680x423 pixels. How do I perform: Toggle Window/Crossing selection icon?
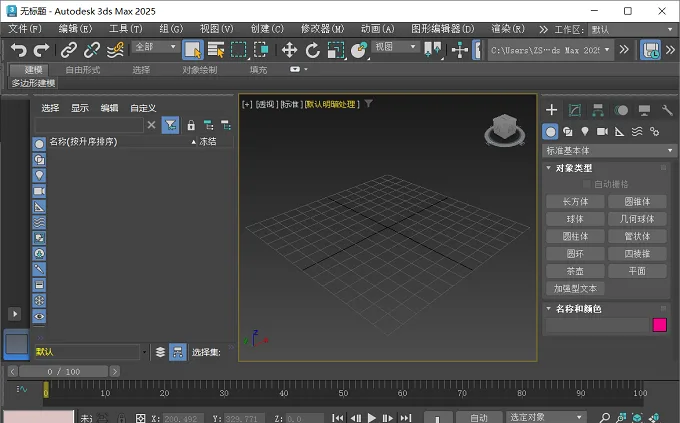coord(261,50)
